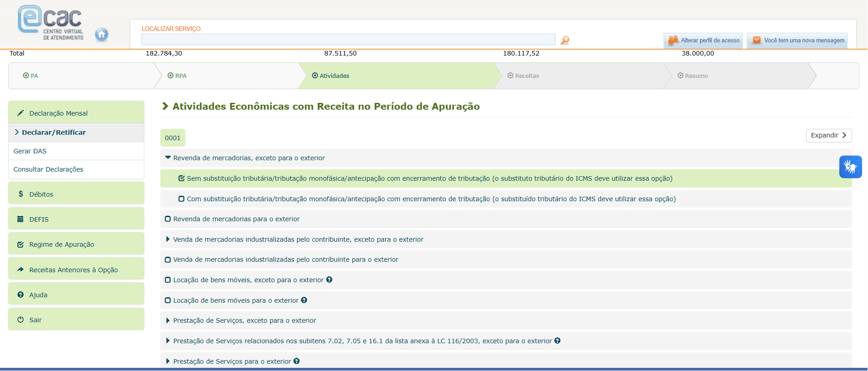Click the Atividades Econômicas section heading
This screenshot has height=371, width=868.
[x=326, y=106]
